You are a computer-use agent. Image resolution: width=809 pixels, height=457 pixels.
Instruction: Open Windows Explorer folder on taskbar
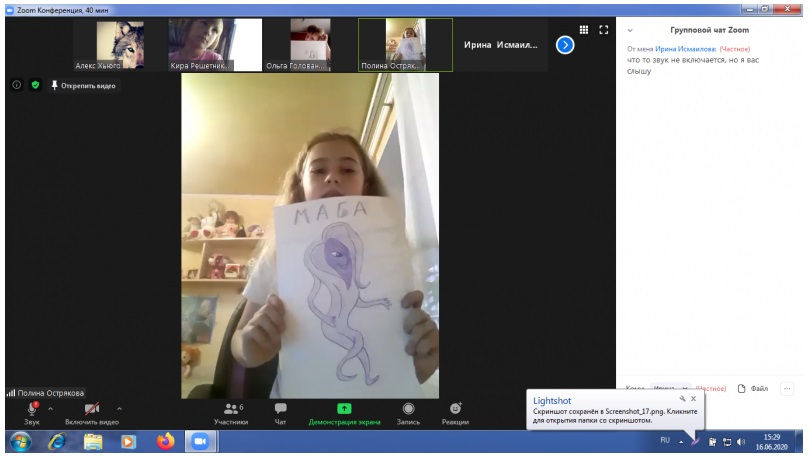(93, 442)
